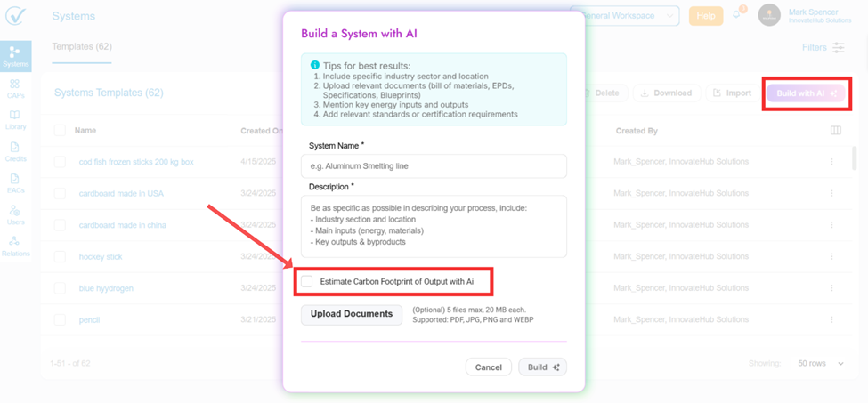Switch to the Templates (62) tab
Viewport: 868px width, 403px height.
coord(82,46)
